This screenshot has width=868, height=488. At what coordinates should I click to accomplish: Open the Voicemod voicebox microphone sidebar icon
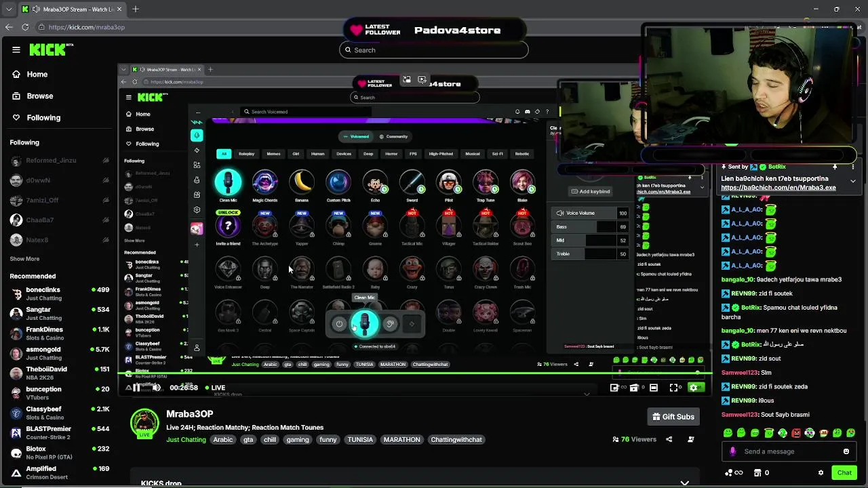pos(197,136)
